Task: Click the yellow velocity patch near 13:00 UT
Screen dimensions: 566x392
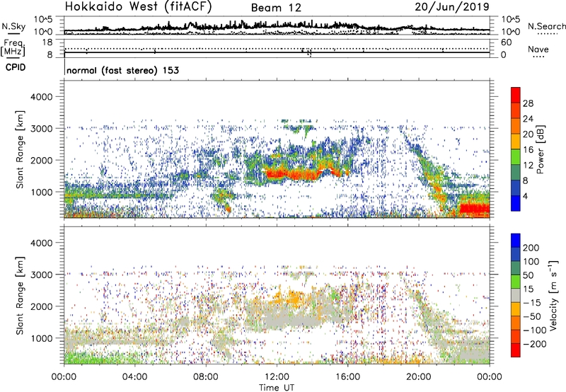Action: 294,298
